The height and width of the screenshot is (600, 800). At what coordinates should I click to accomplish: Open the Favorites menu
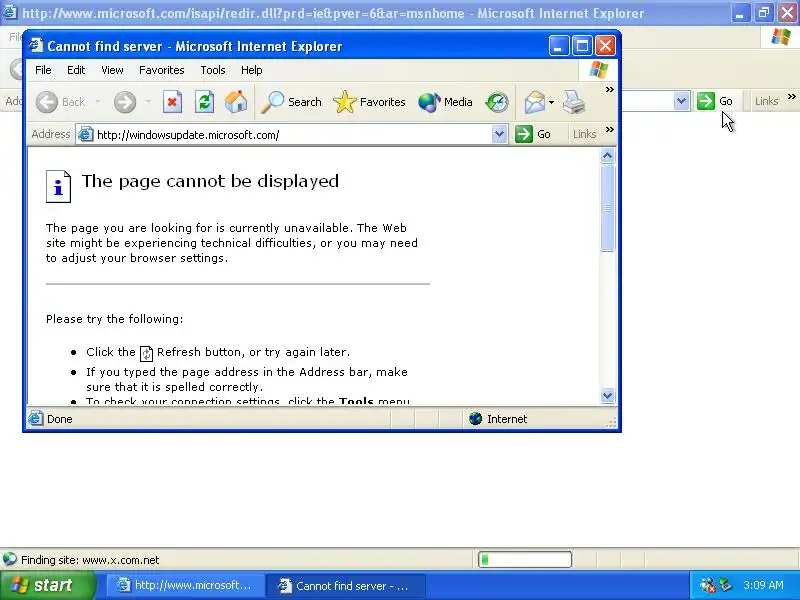pos(162,70)
